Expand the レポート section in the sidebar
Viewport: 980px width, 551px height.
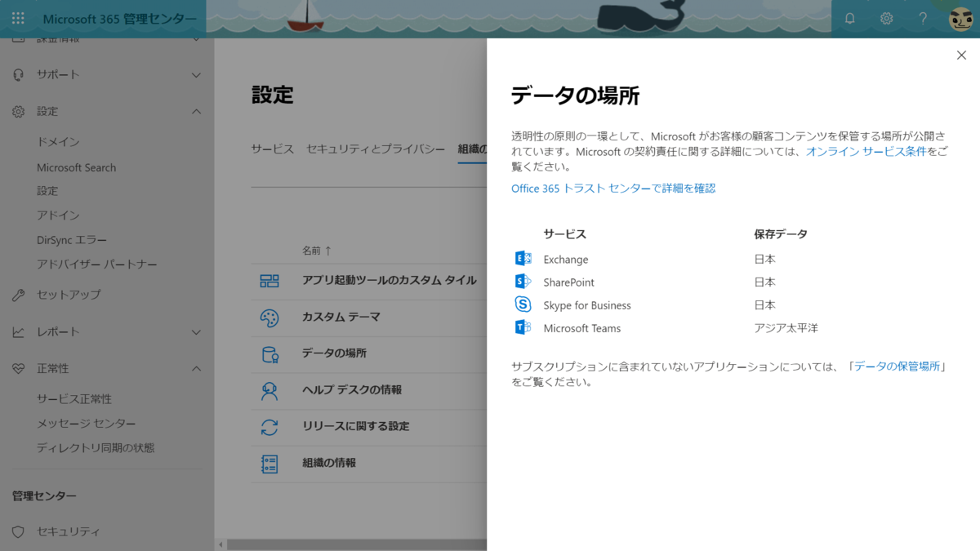[195, 331]
